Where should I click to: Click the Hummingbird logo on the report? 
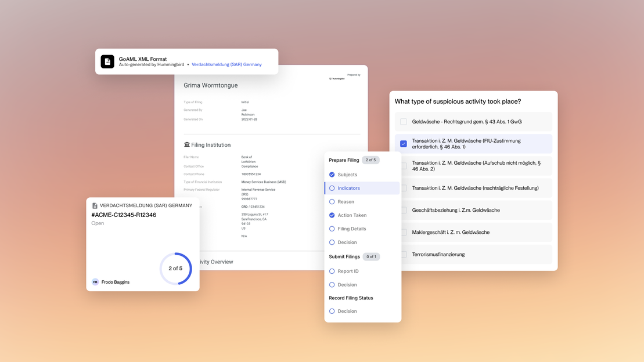point(337,79)
